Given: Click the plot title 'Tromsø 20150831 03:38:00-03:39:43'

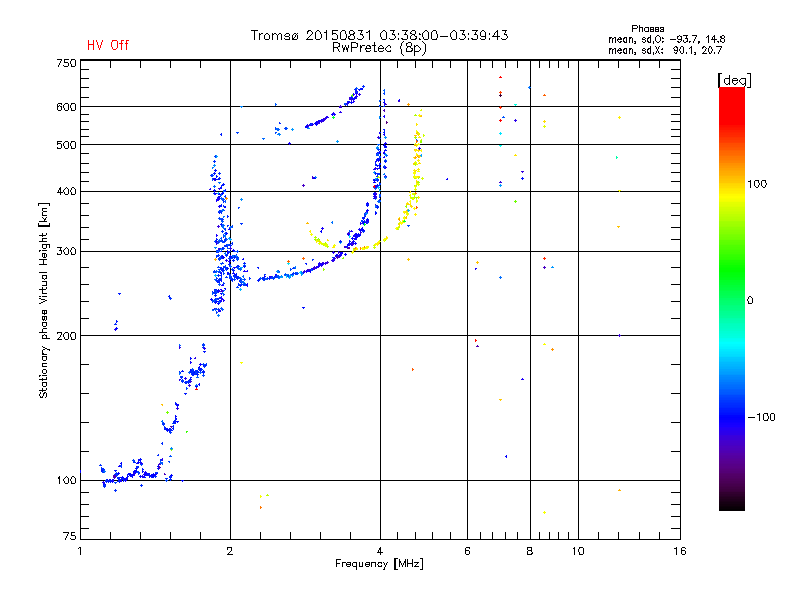Looking at the screenshot, I should [x=379, y=35].
